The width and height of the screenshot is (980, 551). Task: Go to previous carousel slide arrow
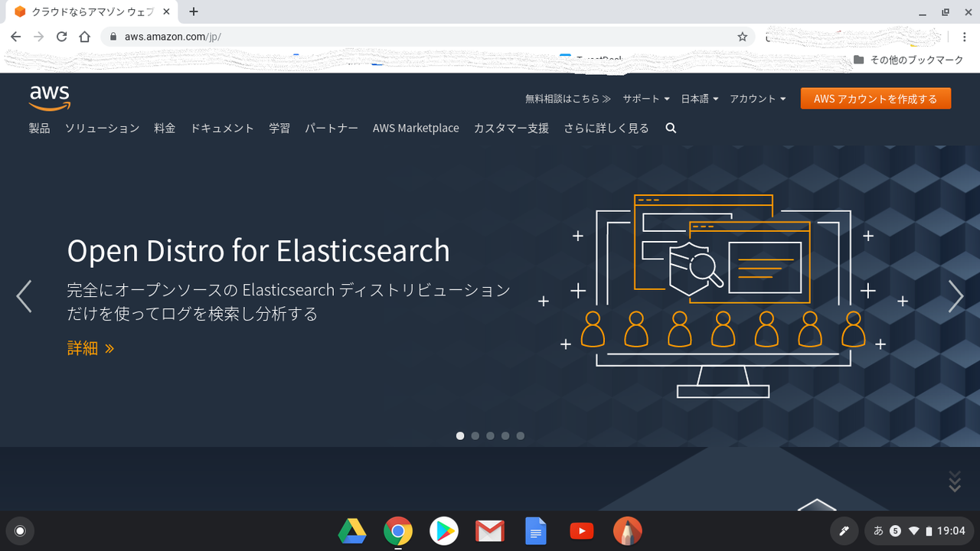(24, 296)
